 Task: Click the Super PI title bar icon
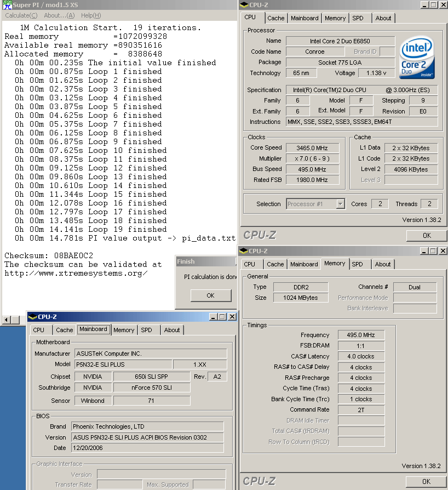click(7, 5)
